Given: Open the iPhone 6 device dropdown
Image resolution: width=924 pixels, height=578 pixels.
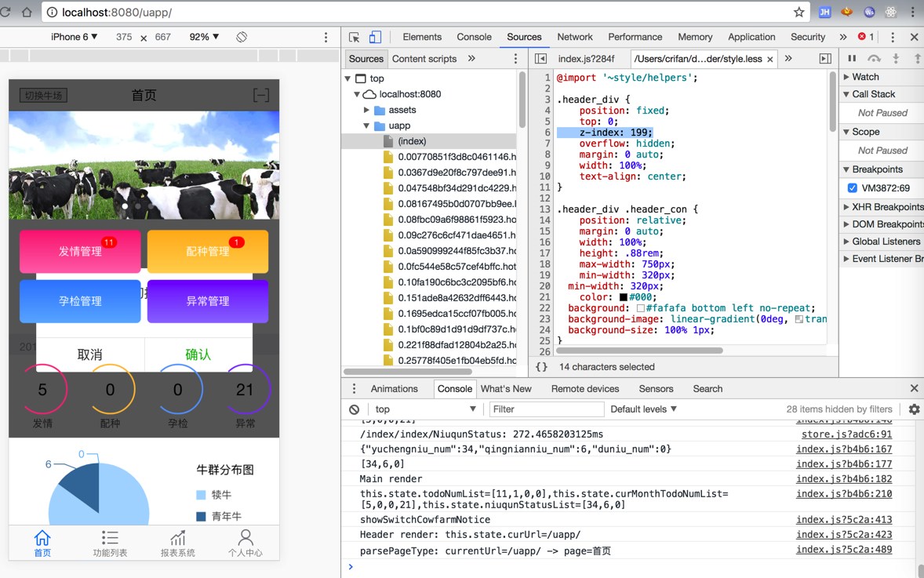Looking at the screenshot, I should pyautogui.click(x=74, y=37).
